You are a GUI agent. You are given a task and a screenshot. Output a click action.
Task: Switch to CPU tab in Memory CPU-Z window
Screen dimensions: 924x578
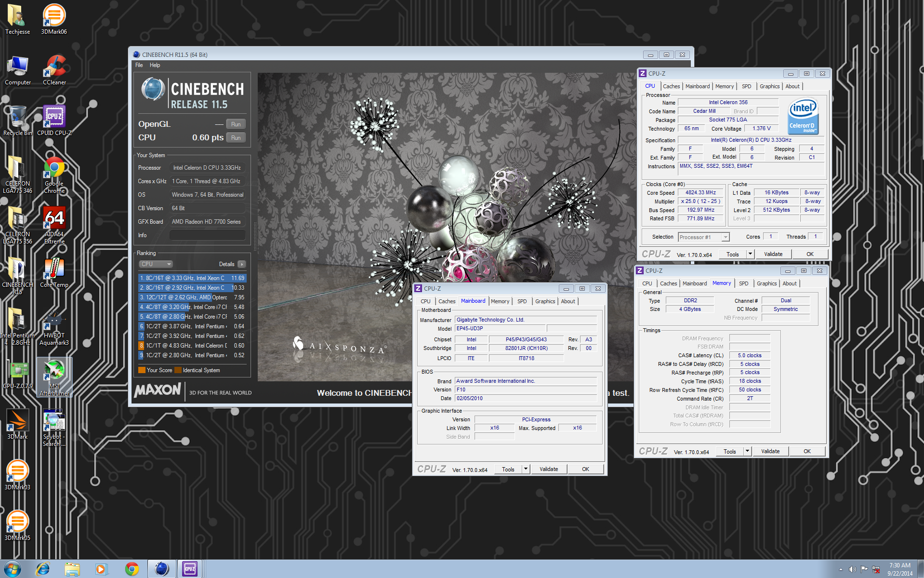tap(647, 283)
